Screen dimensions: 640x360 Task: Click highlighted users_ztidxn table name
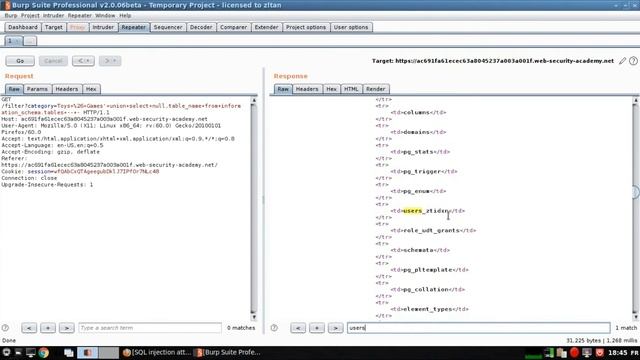pyautogui.click(x=426, y=211)
